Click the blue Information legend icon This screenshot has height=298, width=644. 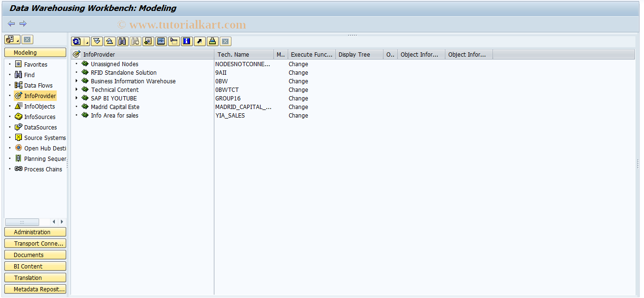tap(187, 41)
